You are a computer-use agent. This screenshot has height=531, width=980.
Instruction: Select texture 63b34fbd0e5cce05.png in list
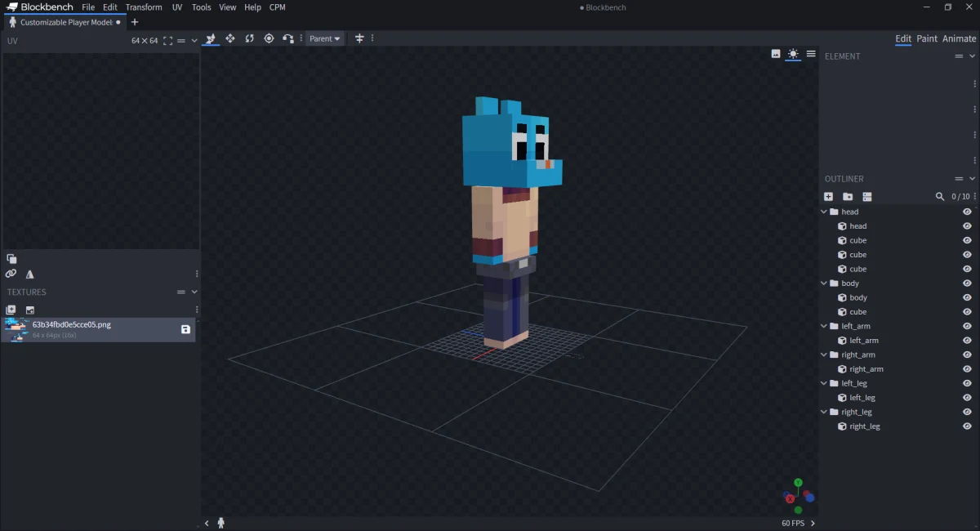click(x=98, y=329)
